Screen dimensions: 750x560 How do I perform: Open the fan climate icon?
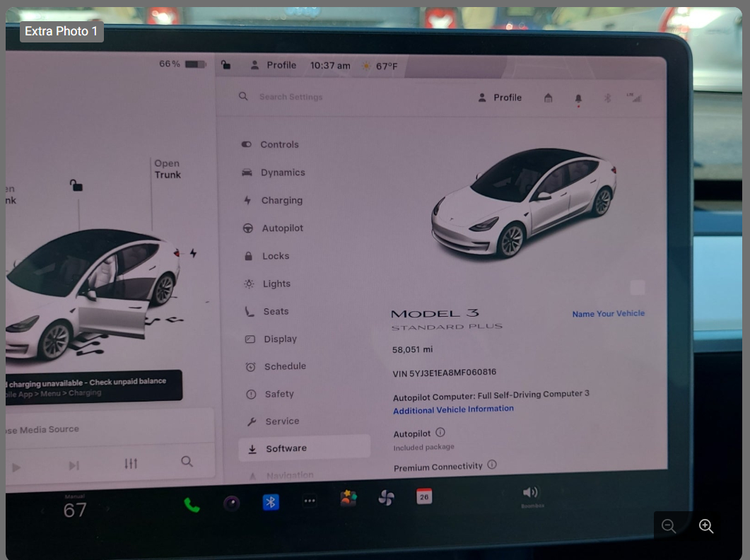(386, 498)
